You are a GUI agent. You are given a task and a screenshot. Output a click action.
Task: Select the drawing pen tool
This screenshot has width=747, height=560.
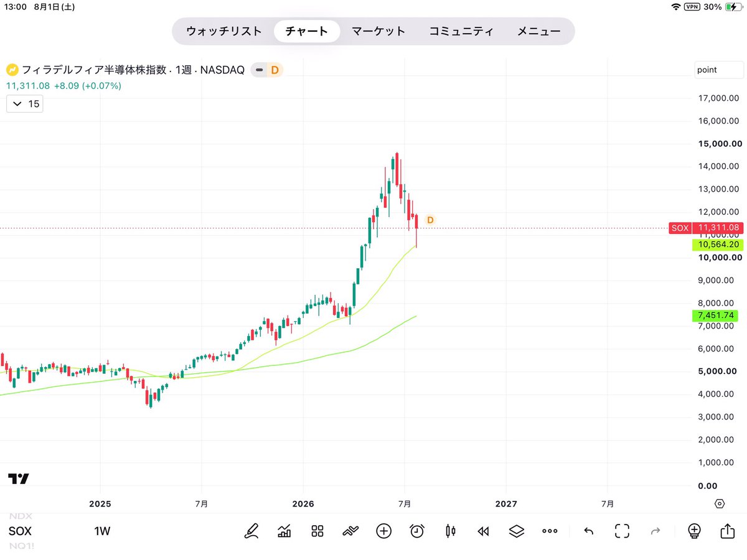(x=251, y=531)
